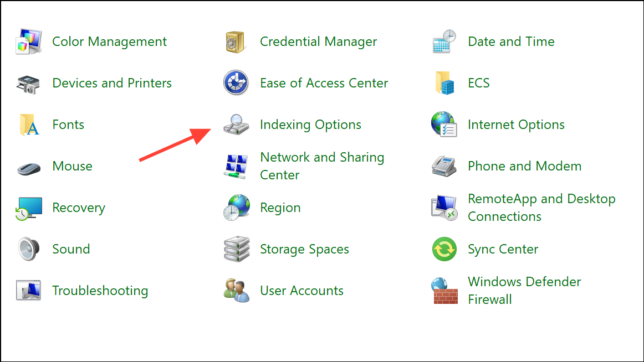Open the Recovery text link

click(79, 208)
